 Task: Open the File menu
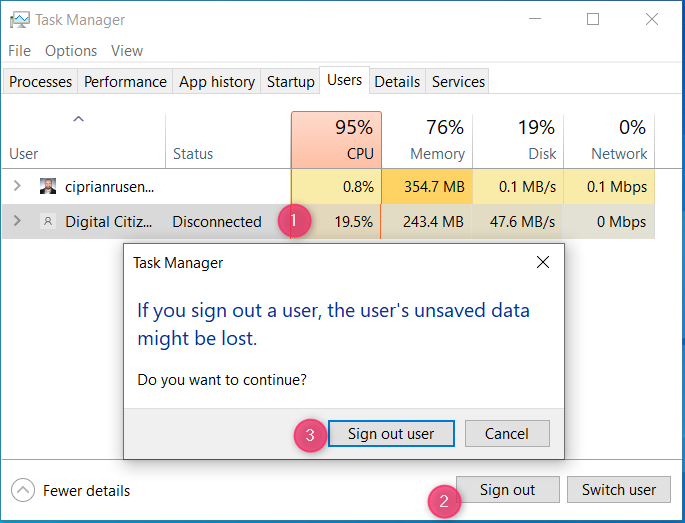[20, 51]
